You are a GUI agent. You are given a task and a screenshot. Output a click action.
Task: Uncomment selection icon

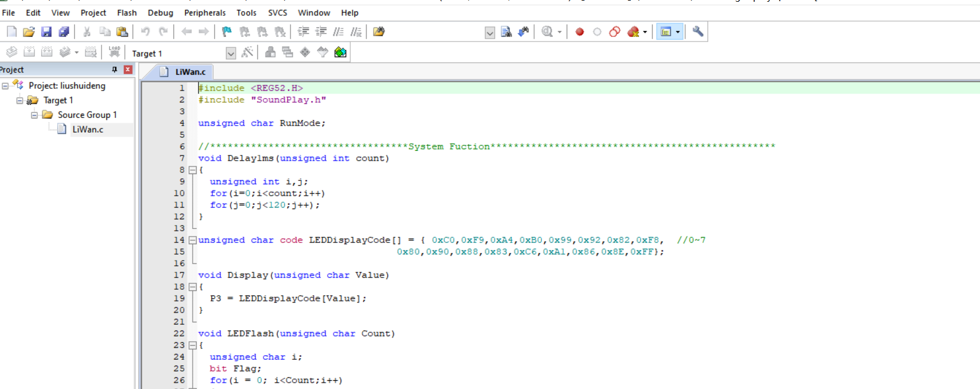[x=356, y=32]
